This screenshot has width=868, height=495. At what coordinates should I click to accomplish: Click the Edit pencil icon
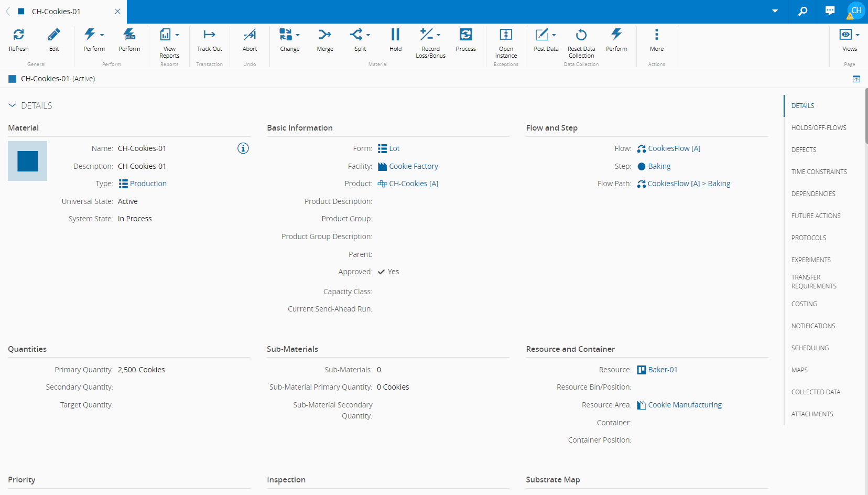pos(54,35)
